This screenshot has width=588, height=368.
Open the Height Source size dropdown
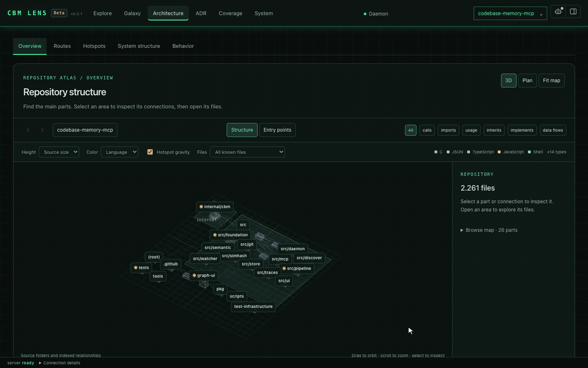pyautogui.click(x=59, y=152)
